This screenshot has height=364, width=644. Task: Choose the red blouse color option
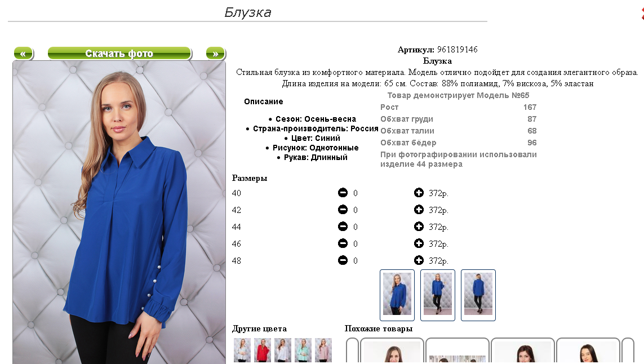coord(263,350)
